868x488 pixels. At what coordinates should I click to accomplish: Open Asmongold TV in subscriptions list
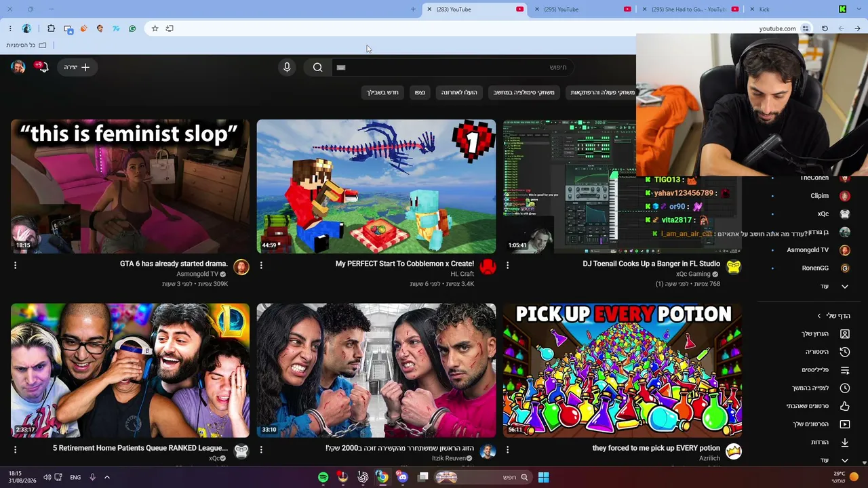[808, 250]
